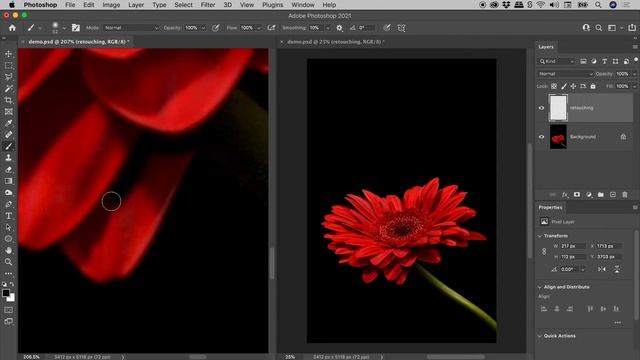This screenshot has width=640, height=360.
Task: Open the Select menu
Action: (183, 5)
